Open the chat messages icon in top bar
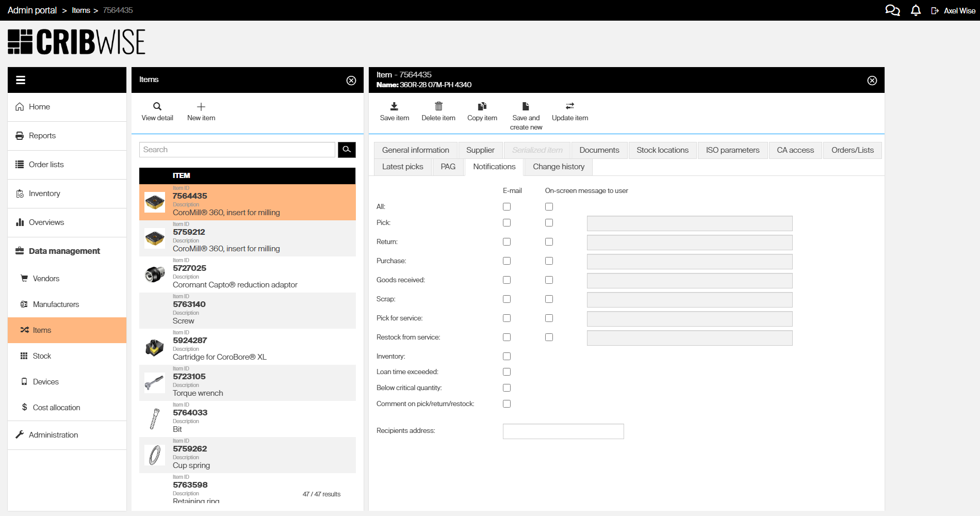980x516 pixels. [892, 10]
